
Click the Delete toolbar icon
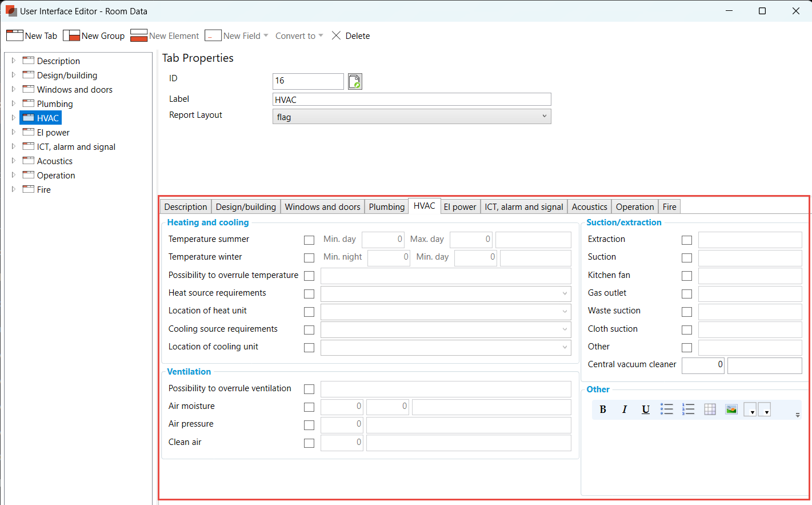[x=337, y=35]
